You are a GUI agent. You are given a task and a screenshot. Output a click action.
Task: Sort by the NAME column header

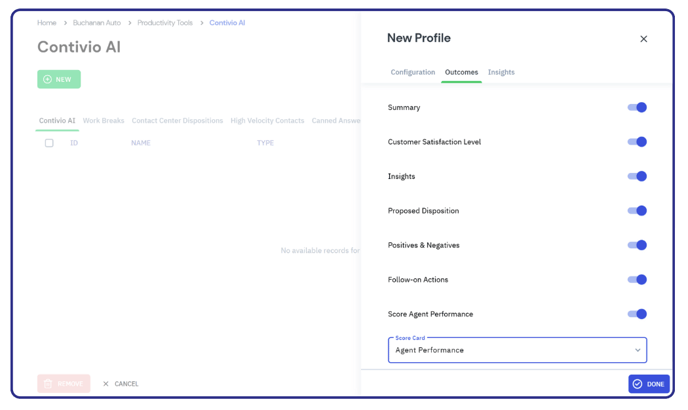tap(141, 143)
